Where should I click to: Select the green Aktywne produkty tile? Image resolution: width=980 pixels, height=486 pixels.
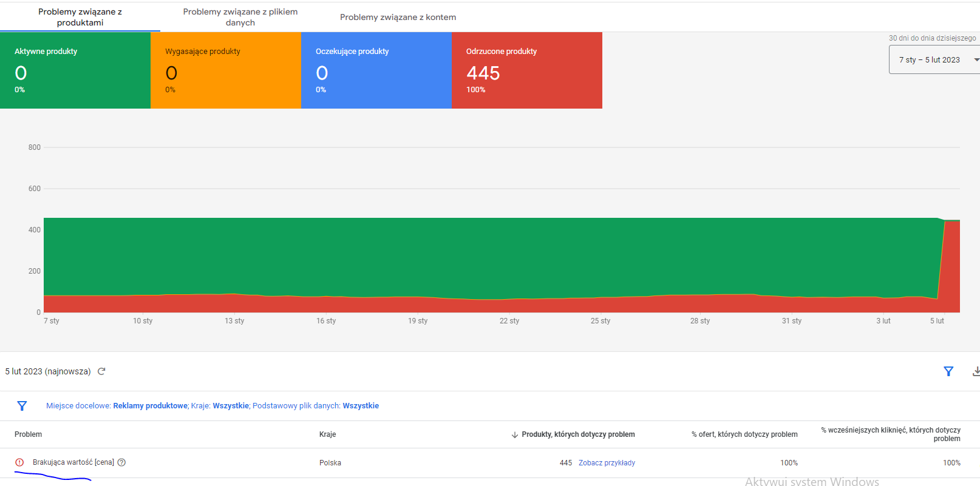coord(75,70)
